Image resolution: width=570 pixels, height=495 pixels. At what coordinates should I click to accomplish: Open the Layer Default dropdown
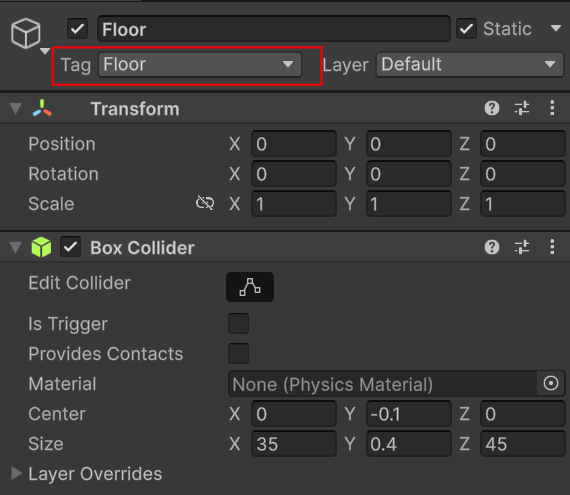click(469, 65)
